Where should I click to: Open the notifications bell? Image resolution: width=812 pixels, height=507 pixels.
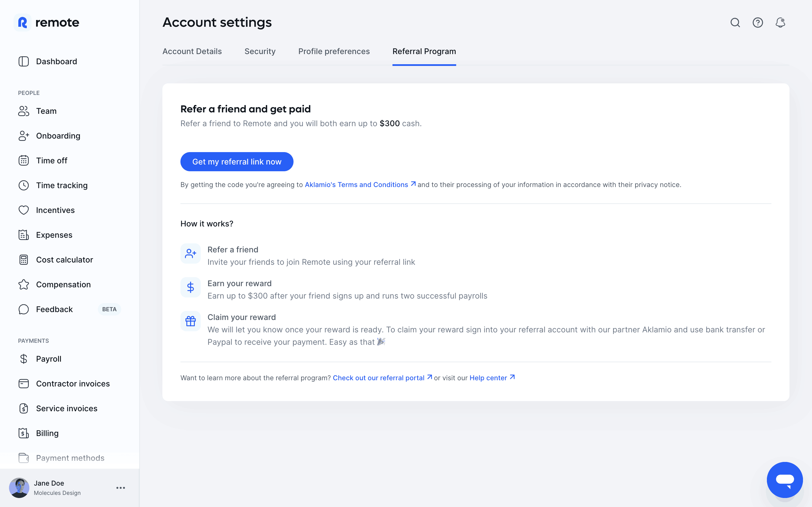[x=780, y=23]
